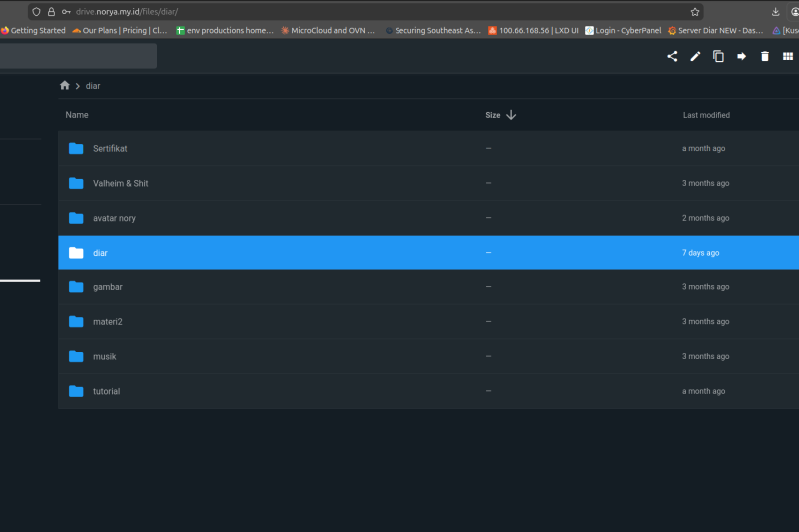Click the copy file icon
799x532 pixels.
[x=718, y=57]
